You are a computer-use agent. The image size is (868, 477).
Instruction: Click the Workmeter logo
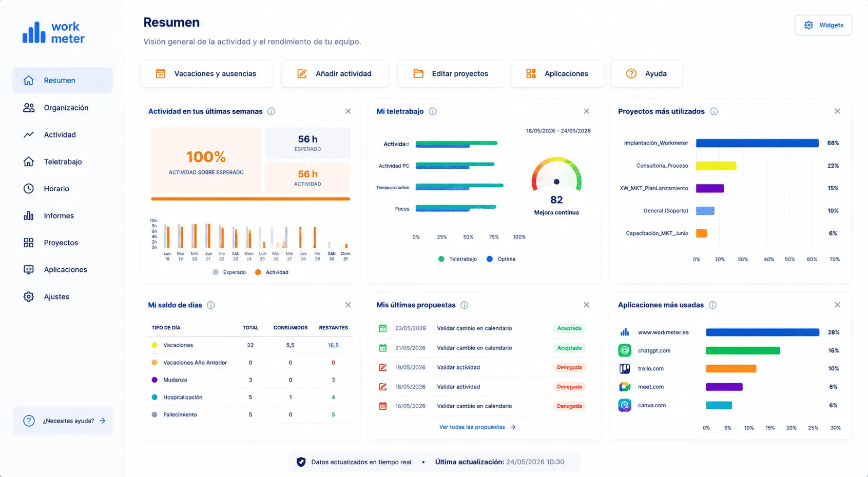[53, 32]
